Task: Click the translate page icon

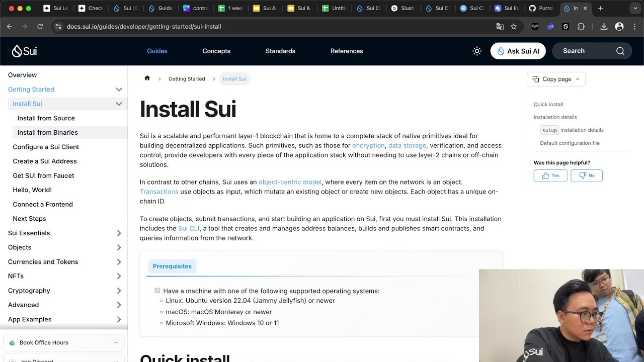Action: [500, 27]
